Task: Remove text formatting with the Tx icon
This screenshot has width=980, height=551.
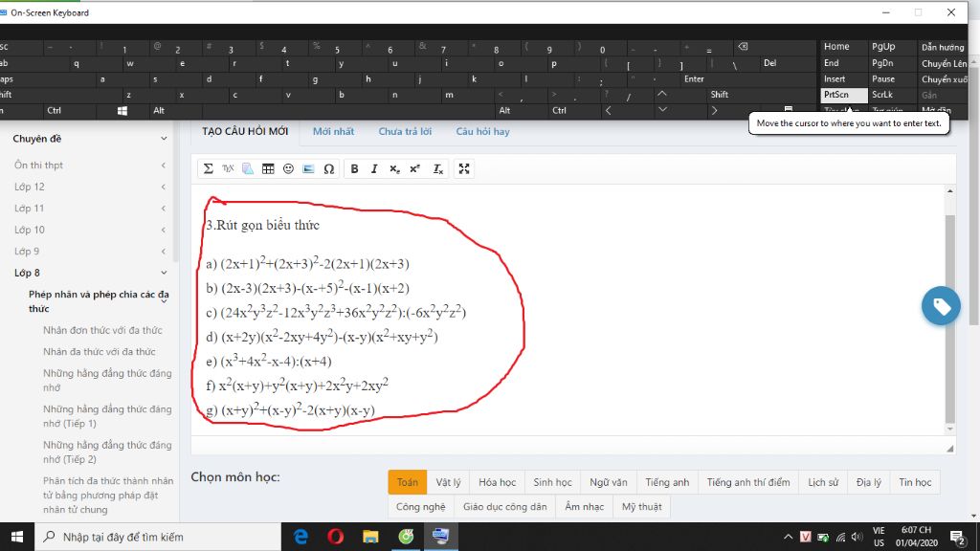Action: point(438,168)
